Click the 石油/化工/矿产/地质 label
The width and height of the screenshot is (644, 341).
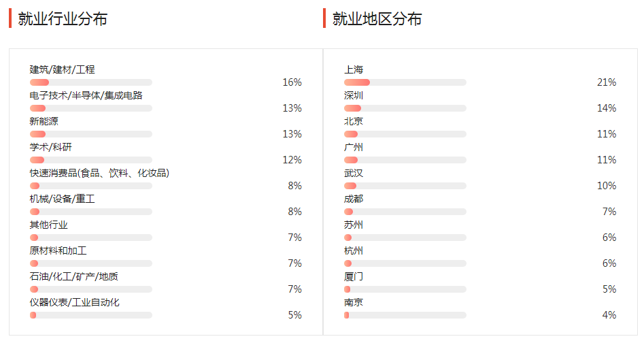tap(74, 276)
